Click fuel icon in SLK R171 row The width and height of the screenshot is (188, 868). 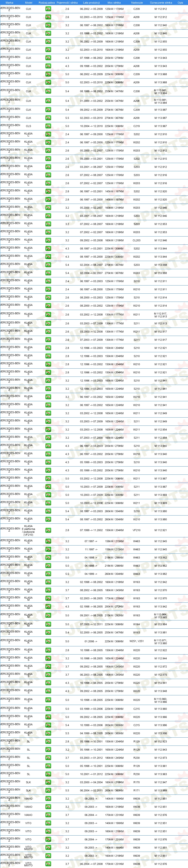pos(48,790)
